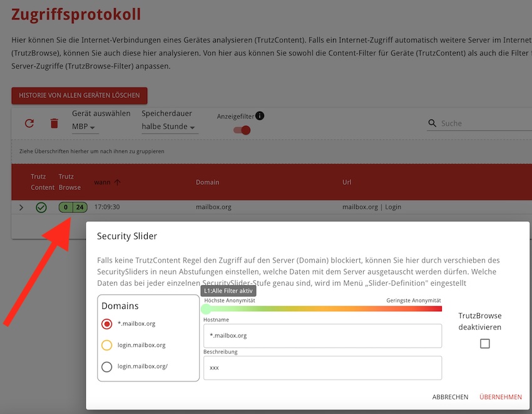The image size is (532, 414).
Task: Click the Security Slider green handle
Action: [x=206, y=308]
